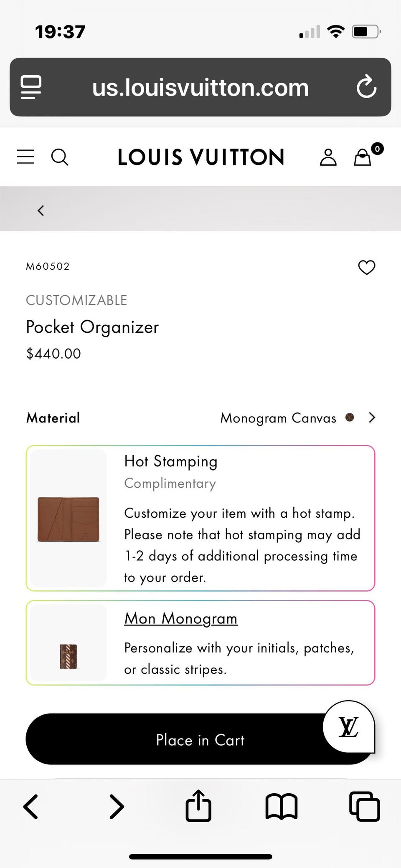
Task: Open the shopping bag cart
Action: (x=363, y=157)
